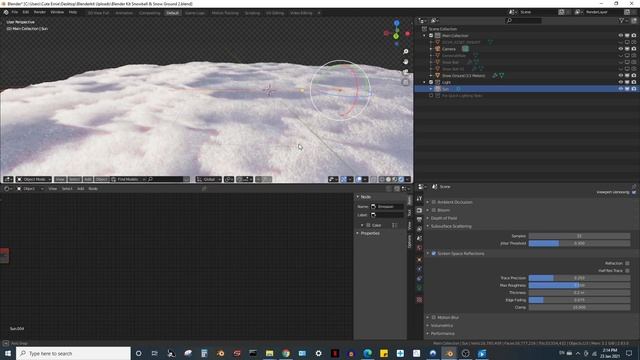
Task: Click the node editor Node menu
Action: coord(93,189)
